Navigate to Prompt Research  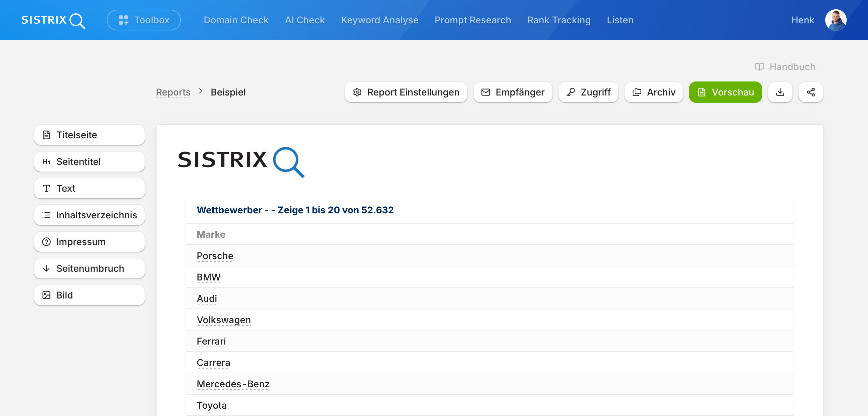pyautogui.click(x=472, y=20)
